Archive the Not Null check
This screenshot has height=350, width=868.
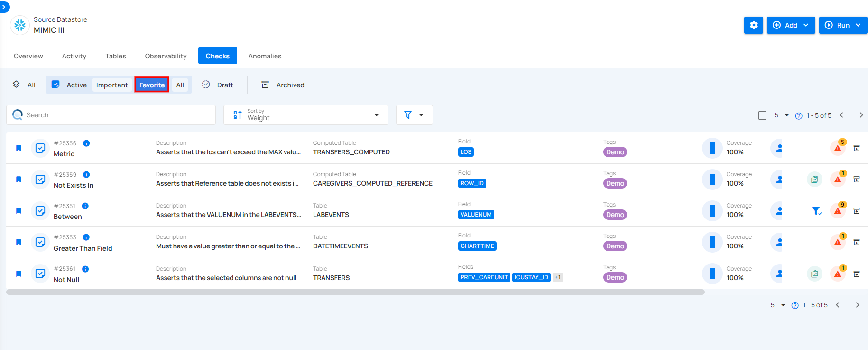(857, 274)
